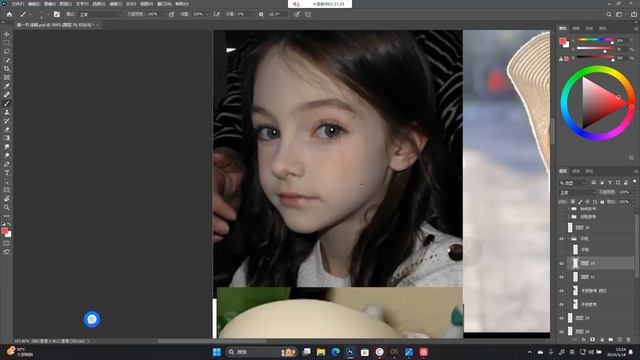Add layer style fx at Layers bottom

[584, 340]
